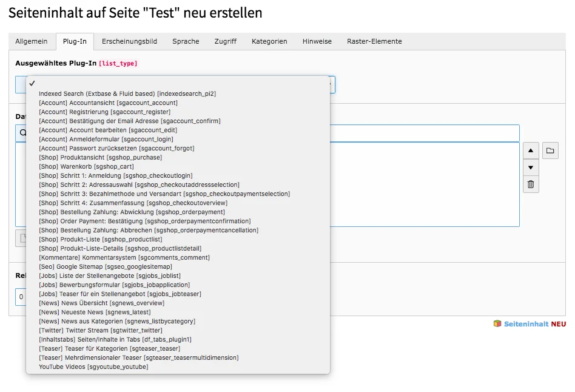This screenshot has height=392, width=575.
Task: Delete the selected record via trash icon
Action: [531, 184]
